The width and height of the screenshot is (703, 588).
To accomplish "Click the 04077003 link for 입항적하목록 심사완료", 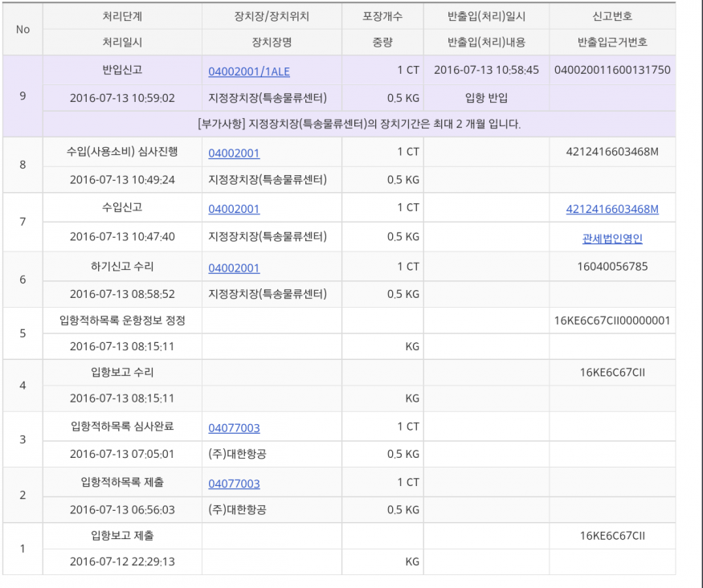I will tap(234, 428).
